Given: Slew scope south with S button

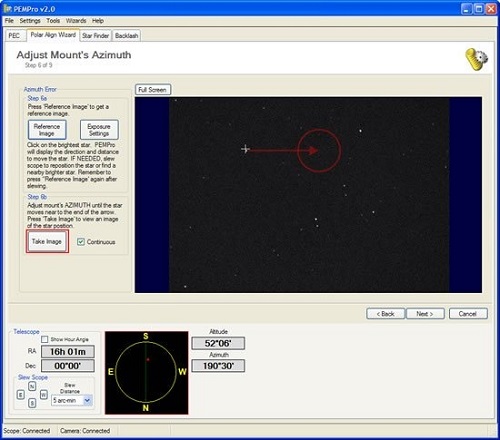Looking at the screenshot, I should coord(32,403).
